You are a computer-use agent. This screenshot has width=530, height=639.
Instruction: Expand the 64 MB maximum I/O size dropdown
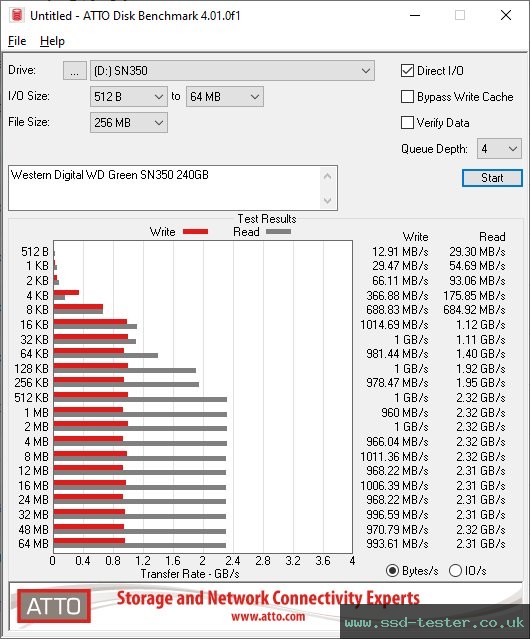(x=225, y=97)
